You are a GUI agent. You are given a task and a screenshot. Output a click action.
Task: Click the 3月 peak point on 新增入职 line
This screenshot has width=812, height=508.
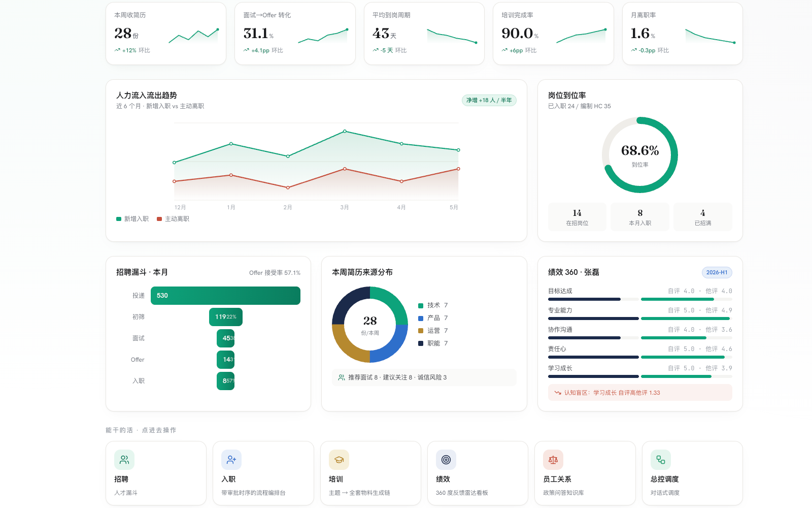tap(345, 131)
